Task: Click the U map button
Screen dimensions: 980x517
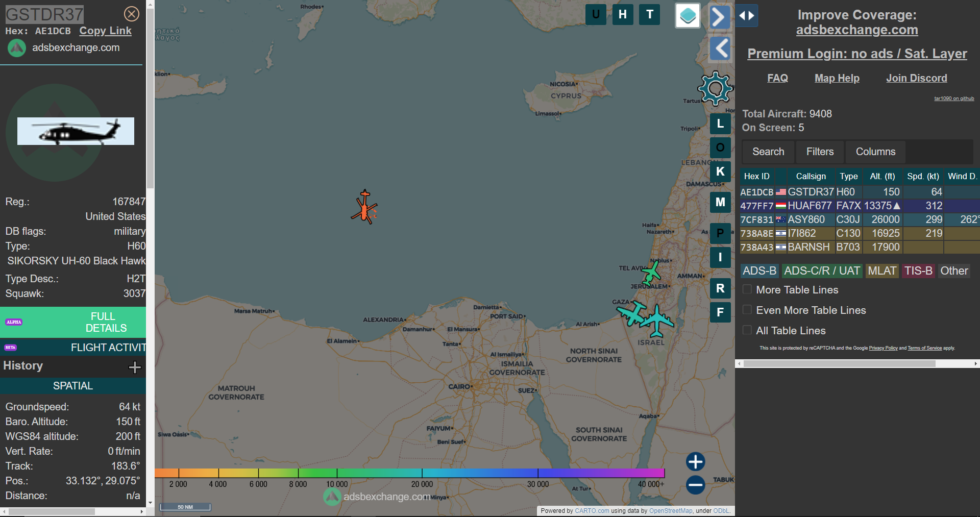Action: 596,14
